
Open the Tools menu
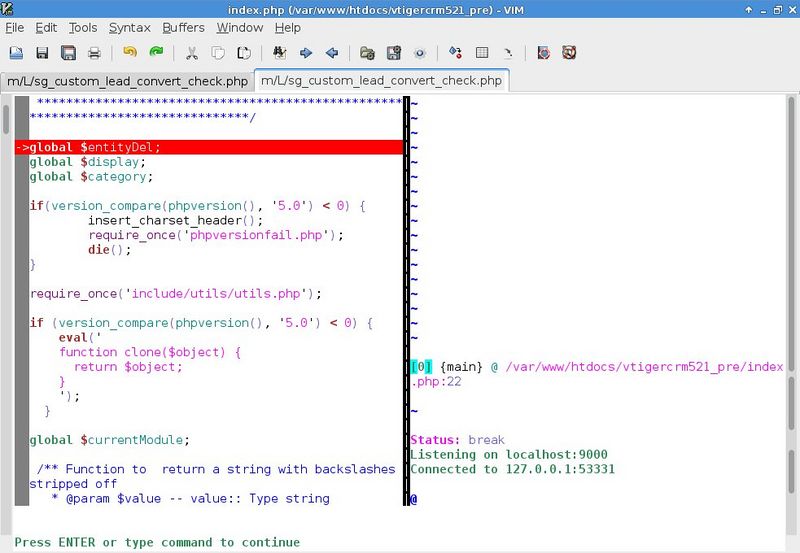pos(82,28)
